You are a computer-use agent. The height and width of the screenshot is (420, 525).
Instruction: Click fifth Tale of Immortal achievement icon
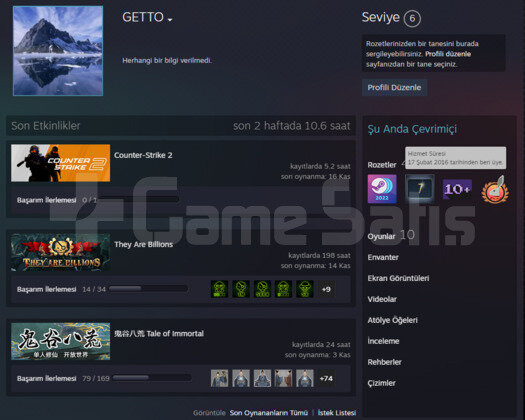coord(305,378)
